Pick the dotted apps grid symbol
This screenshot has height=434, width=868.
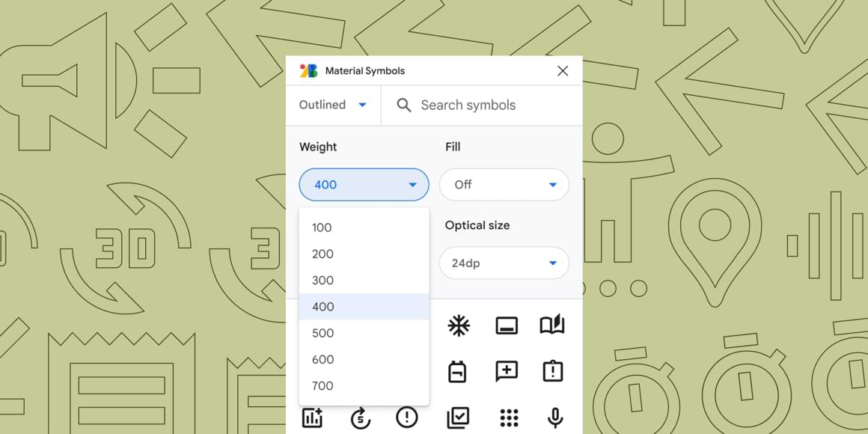506,418
